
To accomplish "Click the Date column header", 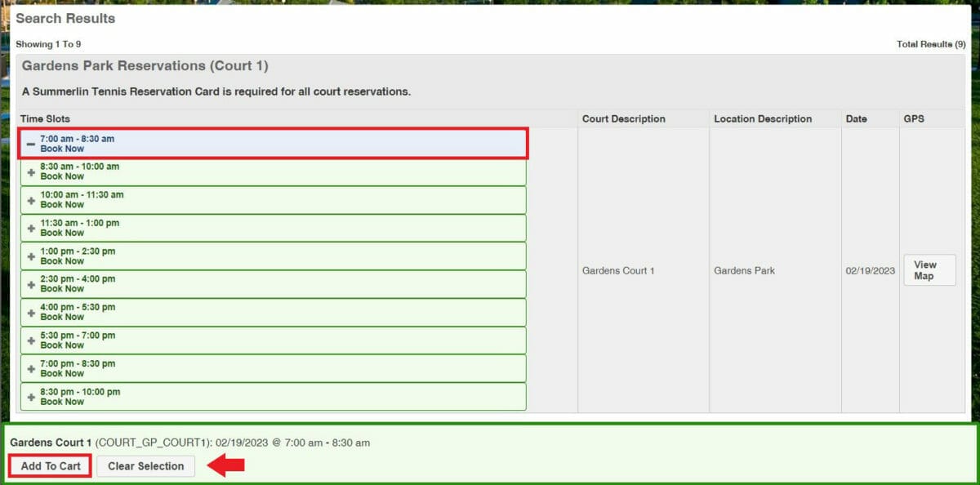I will [x=856, y=119].
